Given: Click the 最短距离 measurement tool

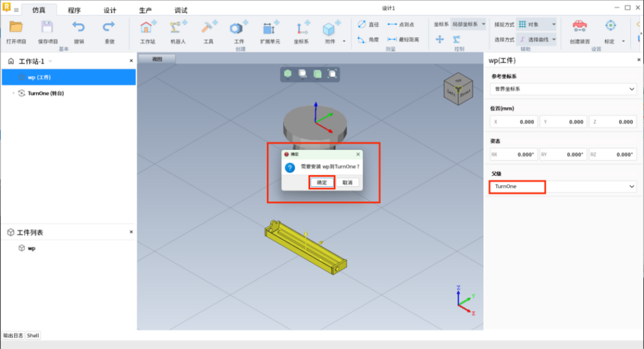Looking at the screenshot, I should tap(403, 40).
